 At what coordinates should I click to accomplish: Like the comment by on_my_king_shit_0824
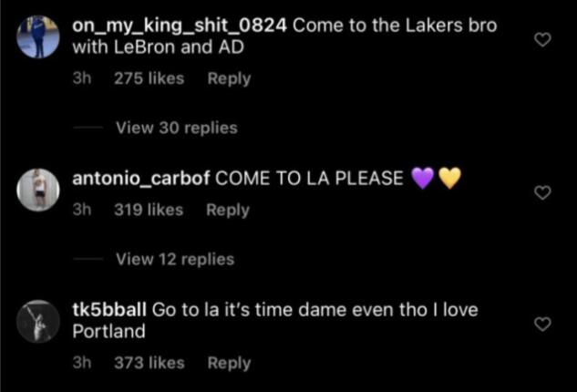542,41
